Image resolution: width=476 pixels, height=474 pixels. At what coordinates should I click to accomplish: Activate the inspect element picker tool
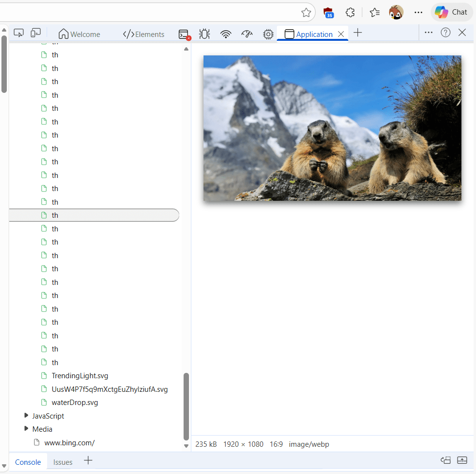[19, 33]
